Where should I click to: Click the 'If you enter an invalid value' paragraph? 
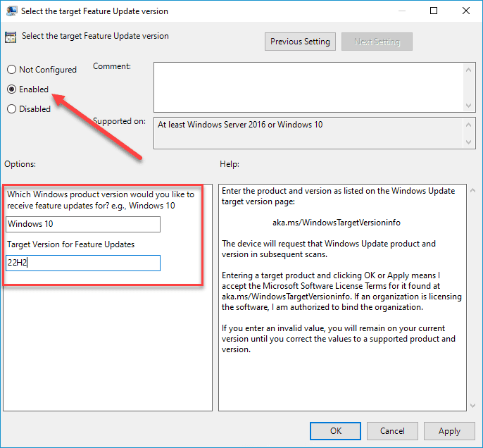pos(339,339)
